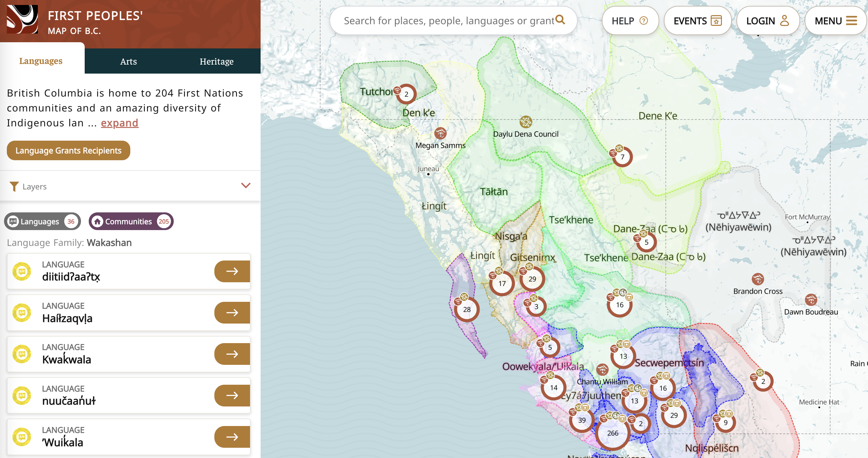The image size is (868, 458).
Task: Select the cluster marker showing 29 near Gitsenimx̱
Action: click(x=532, y=279)
